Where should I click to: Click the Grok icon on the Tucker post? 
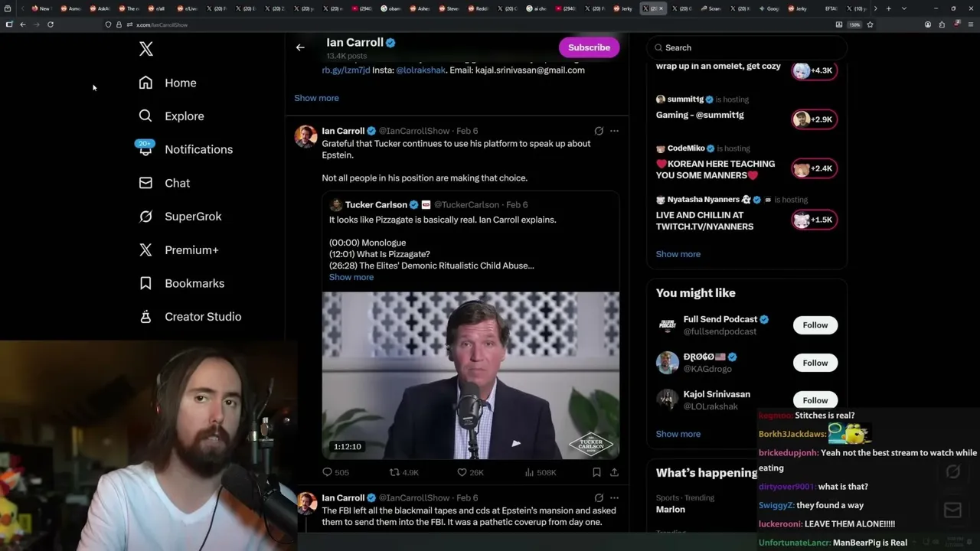599,131
